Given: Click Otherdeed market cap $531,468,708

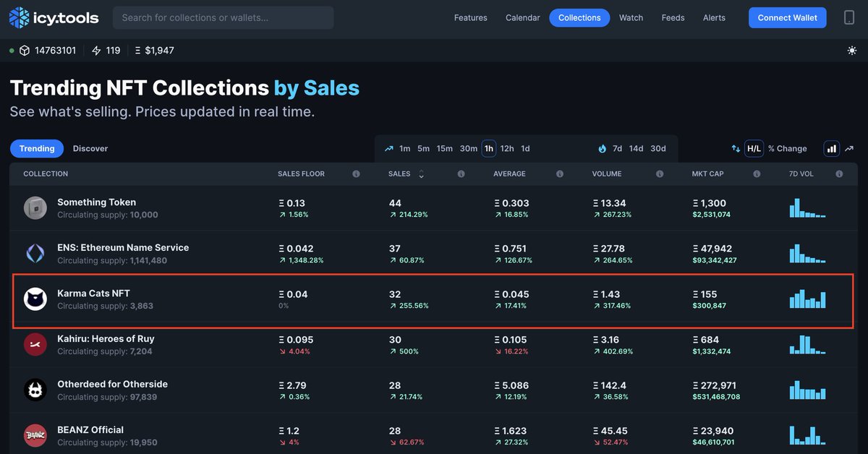Looking at the screenshot, I should pos(716,397).
